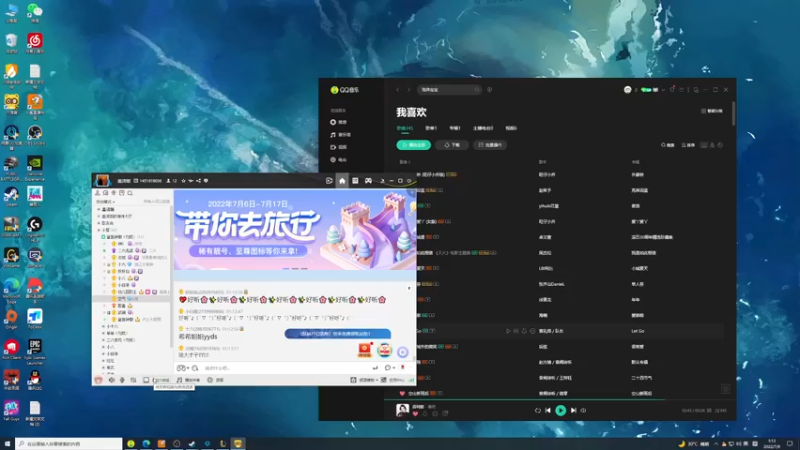Image resolution: width=800 pixels, height=450 pixels.
Task: Click the volume icon in QQ Music player
Action: pyautogui.click(x=583, y=410)
